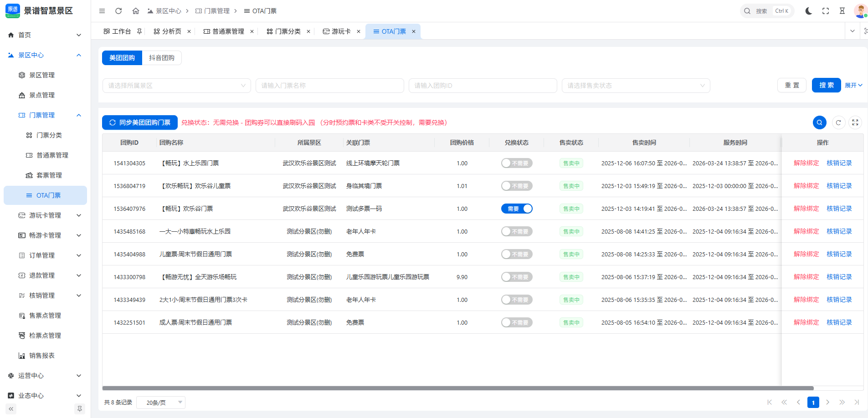Click the hourglass icon in header
This screenshot has width=868, height=418.
coord(842,11)
